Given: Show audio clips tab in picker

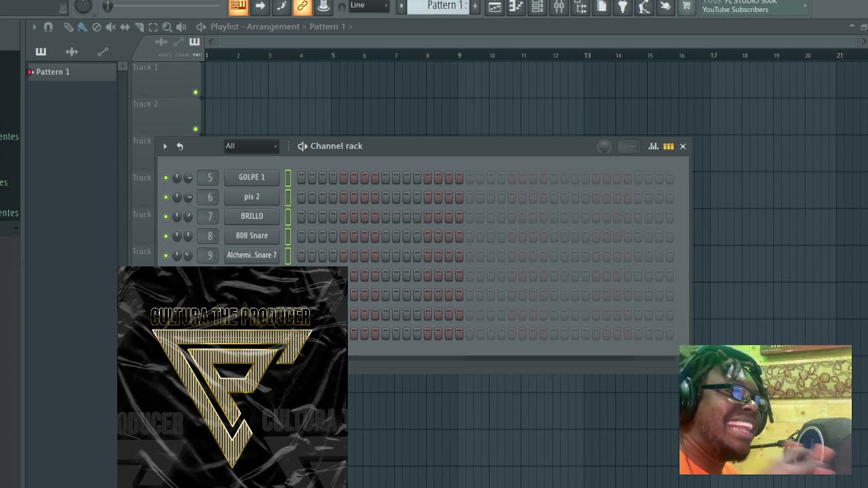Looking at the screenshot, I should 72,52.
